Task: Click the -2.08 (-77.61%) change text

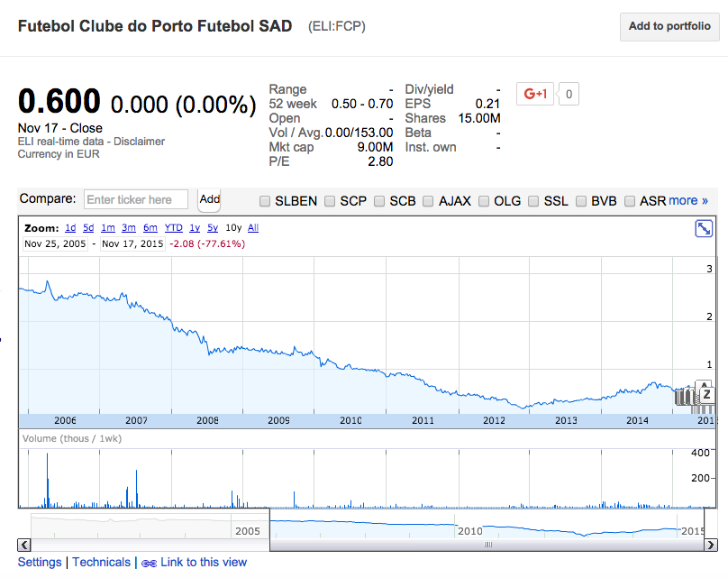Action: click(x=207, y=244)
